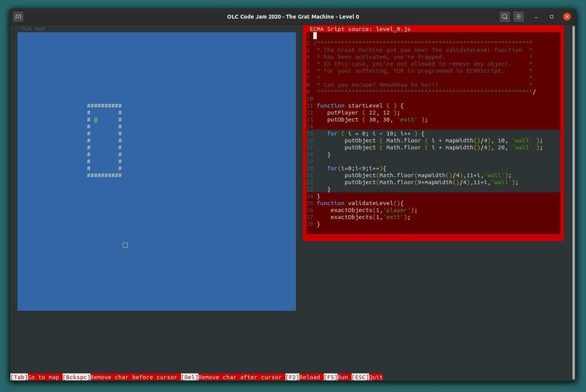Minimize the Grat Machine window
586x392 pixels.
point(536,16)
